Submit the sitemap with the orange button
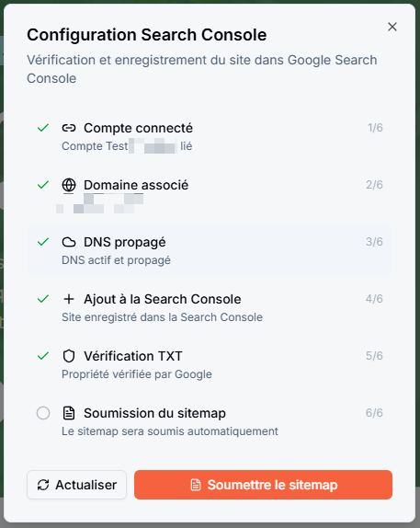This screenshot has height=528, width=420. pos(263,485)
